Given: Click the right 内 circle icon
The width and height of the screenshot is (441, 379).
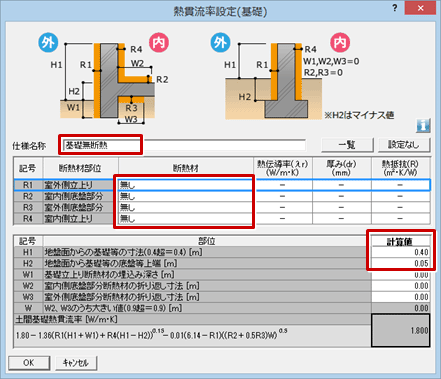Looking at the screenshot, I should tap(340, 43).
